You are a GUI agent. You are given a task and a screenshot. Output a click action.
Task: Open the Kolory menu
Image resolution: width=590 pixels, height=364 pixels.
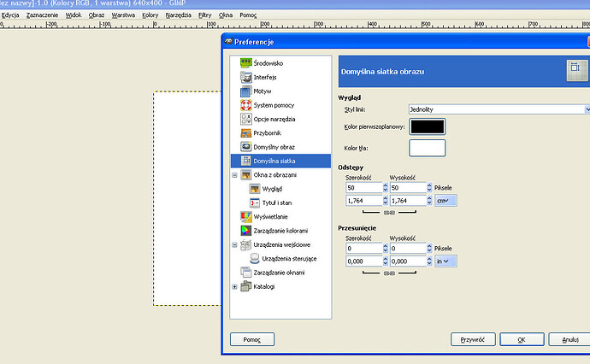150,15
